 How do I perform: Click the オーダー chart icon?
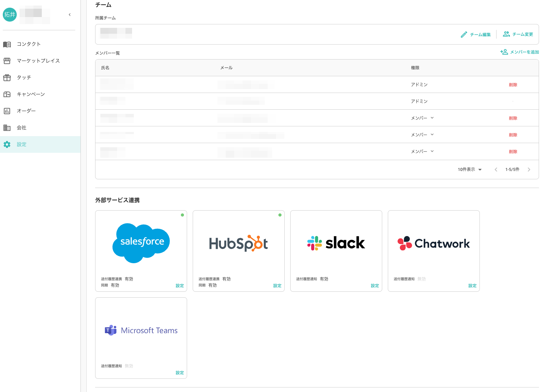click(x=7, y=111)
